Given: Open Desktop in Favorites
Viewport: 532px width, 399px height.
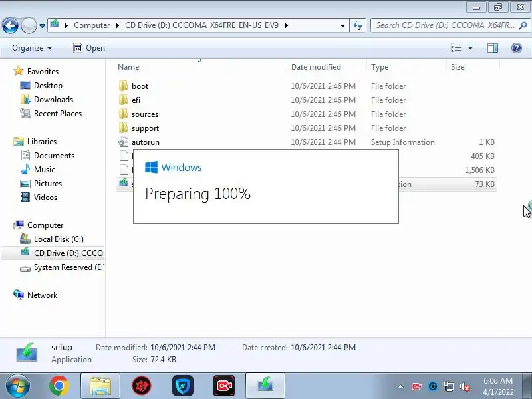Looking at the screenshot, I should (48, 86).
